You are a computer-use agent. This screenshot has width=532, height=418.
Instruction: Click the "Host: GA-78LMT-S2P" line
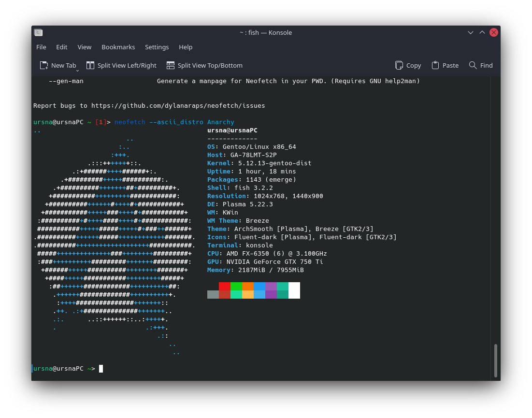click(242, 155)
